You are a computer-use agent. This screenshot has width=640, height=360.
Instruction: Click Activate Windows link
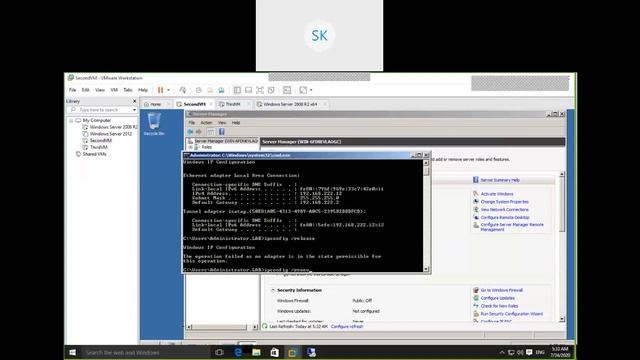click(x=497, y=194)
